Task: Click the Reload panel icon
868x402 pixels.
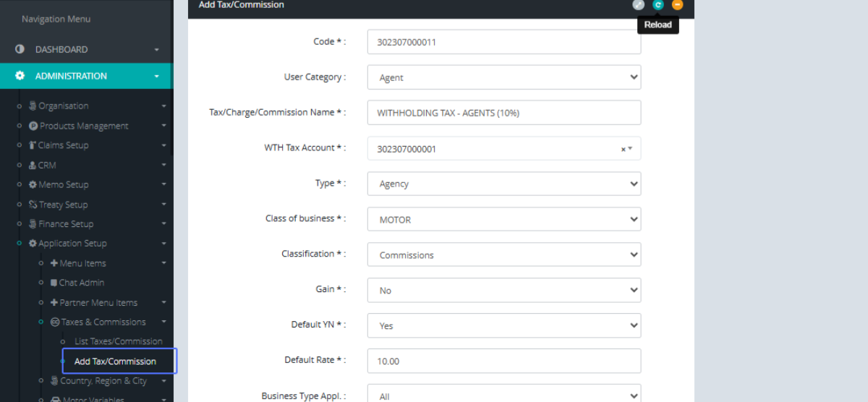Action: pos(658,4)
